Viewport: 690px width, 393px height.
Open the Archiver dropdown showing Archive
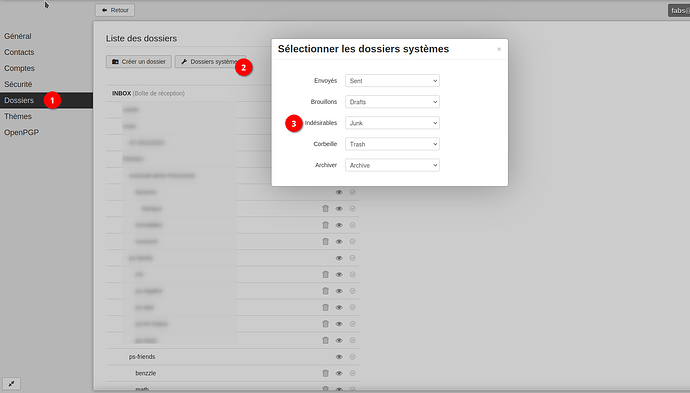[392, 165]
